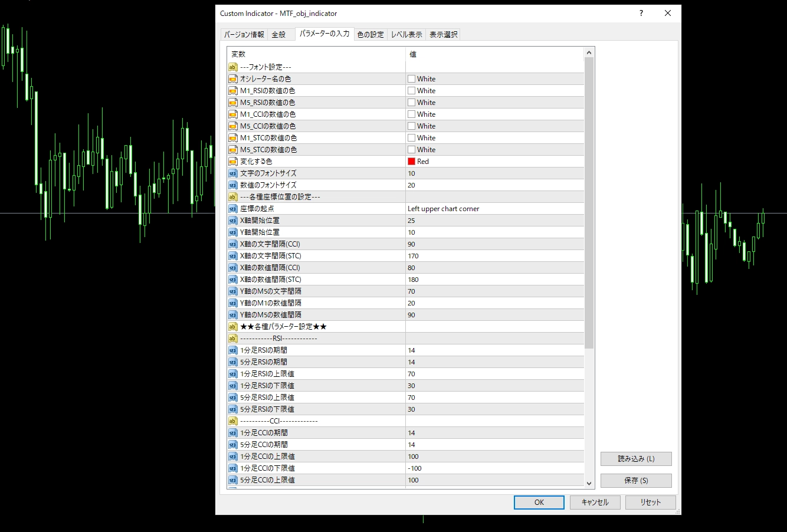This screenshot has width=787, height=532.
Task: Select the 'Left upper chart corner' value
Action: coord(444,209)
